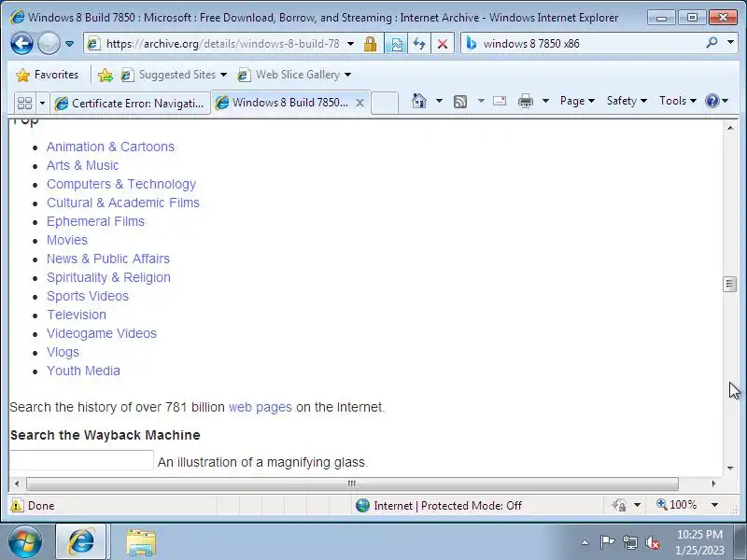
Task: Refresh the page with the refresh icon
Action: click(419, 44)
